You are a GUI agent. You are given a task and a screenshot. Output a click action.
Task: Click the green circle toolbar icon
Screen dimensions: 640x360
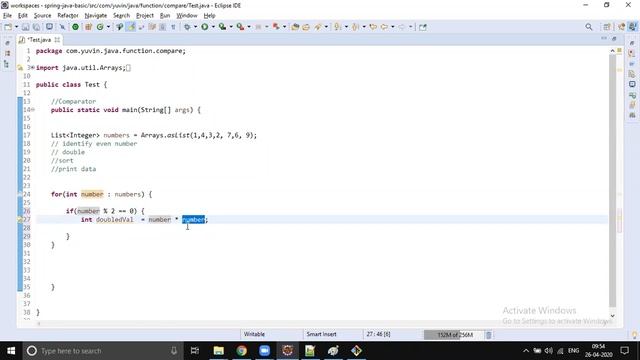coord(75,27)
